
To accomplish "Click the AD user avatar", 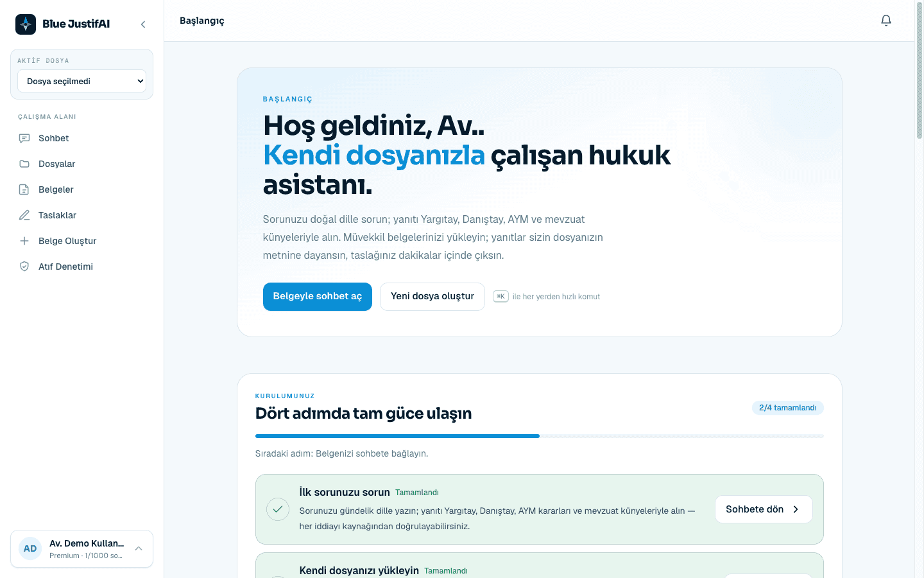I will (30, 548).
